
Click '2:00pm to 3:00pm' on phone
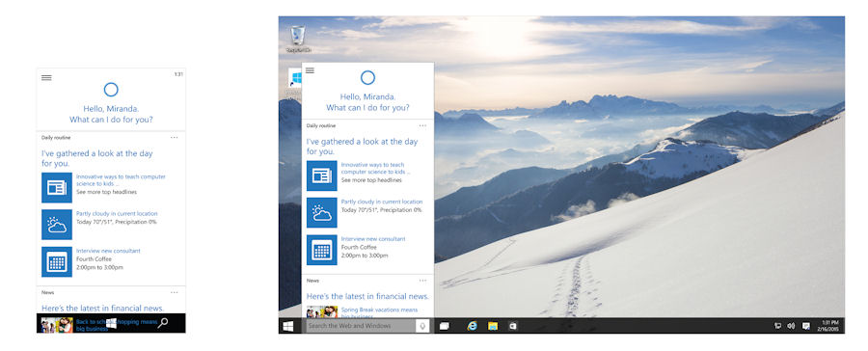tap(99, 267)
